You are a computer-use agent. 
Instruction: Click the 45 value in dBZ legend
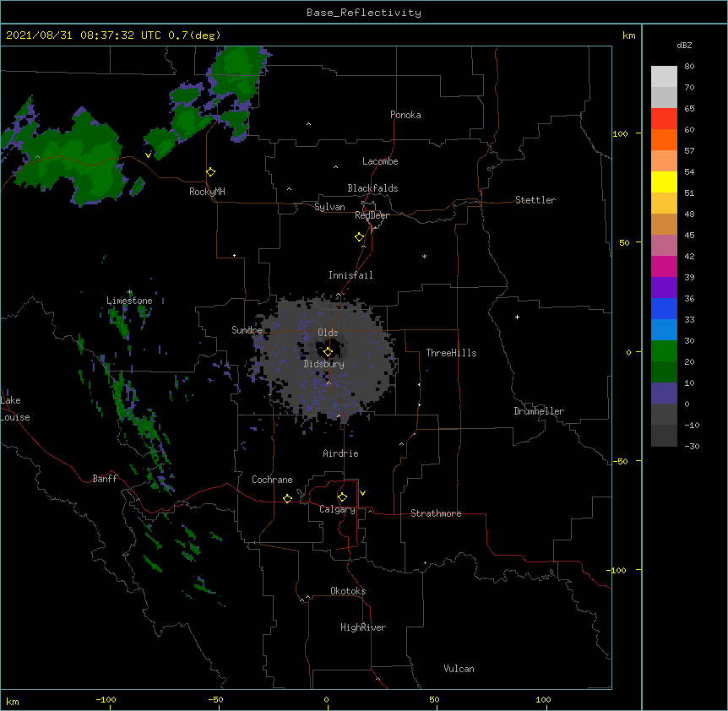coord(689,235)
